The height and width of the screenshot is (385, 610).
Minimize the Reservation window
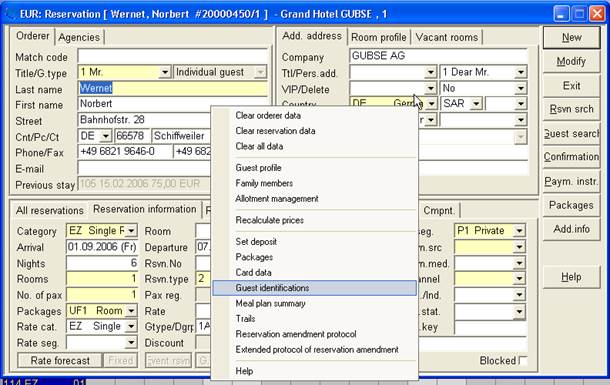coord(561,14)
